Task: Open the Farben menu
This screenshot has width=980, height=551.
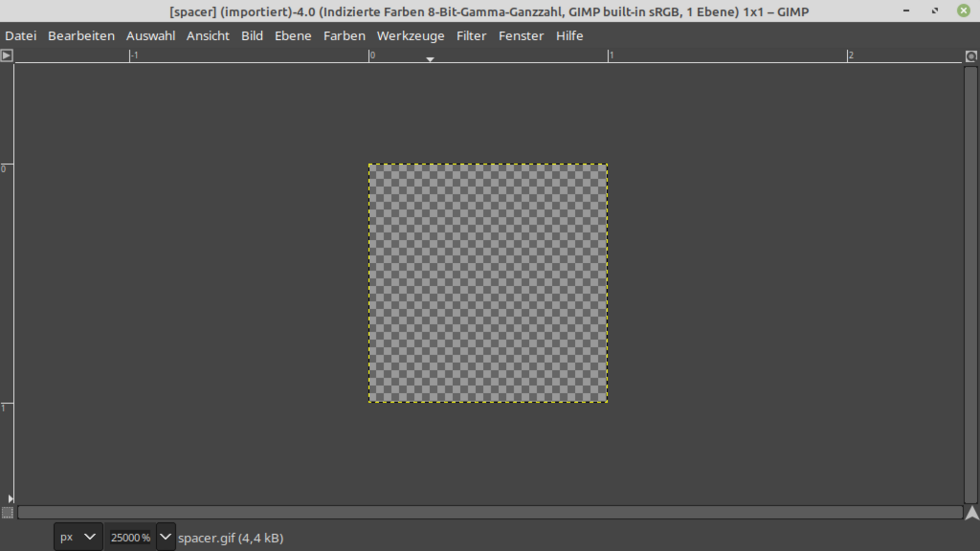Action: pyautogui.click(x=345, y=36)
